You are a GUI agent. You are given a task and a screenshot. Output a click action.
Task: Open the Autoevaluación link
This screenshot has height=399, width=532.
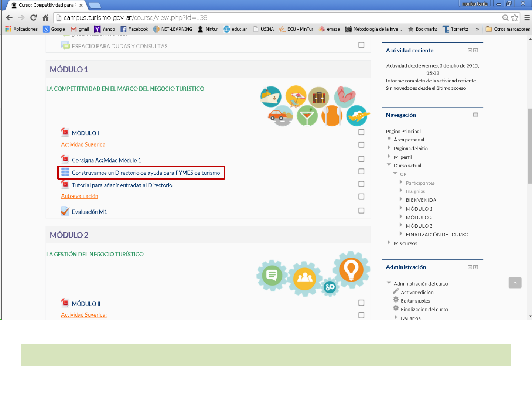point(79,196)
